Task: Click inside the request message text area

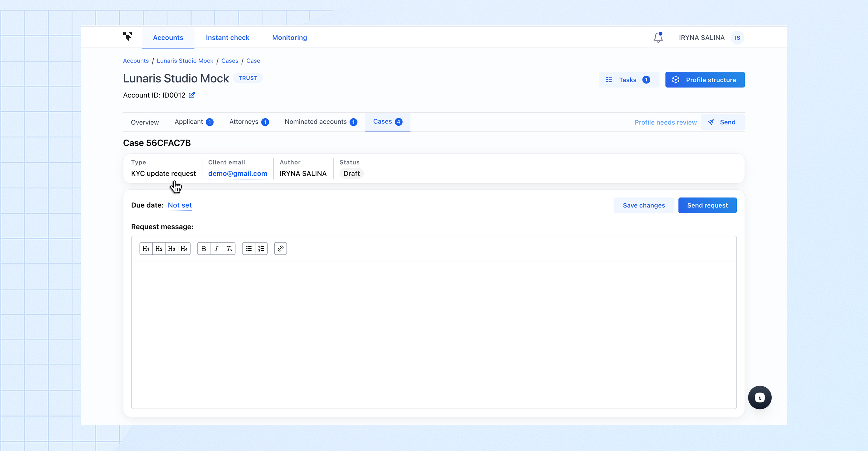Action: tap(433, 334)
